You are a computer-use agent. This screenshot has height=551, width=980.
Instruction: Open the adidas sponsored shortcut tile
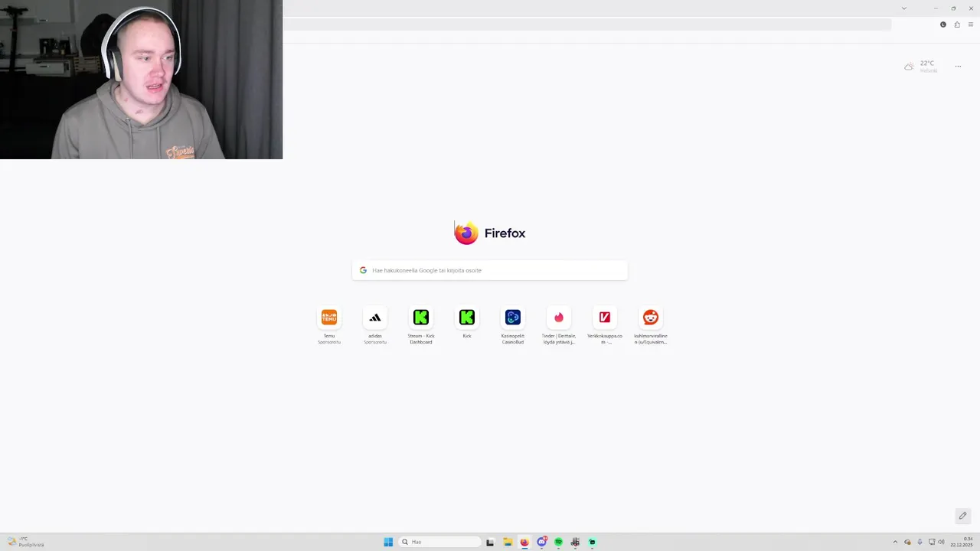tap(375, 325)
